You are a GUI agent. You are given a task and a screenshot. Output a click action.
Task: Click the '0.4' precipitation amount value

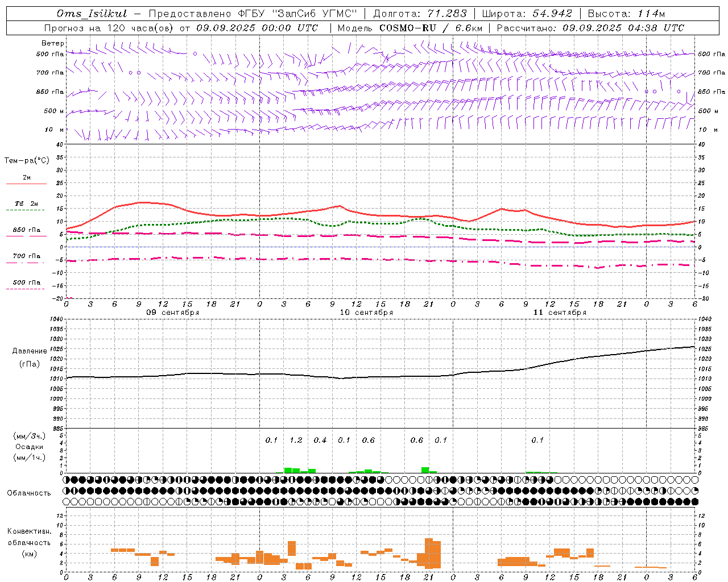(320, 440)
